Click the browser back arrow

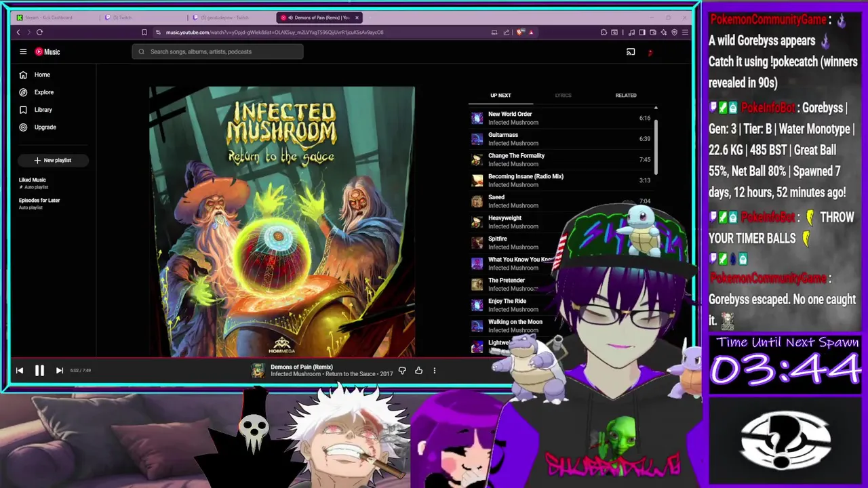18,32
